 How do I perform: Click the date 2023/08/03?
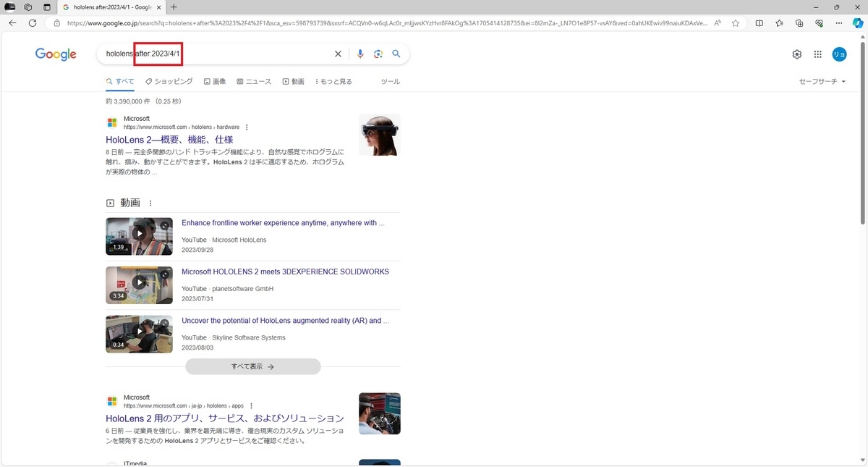point(197,348)
